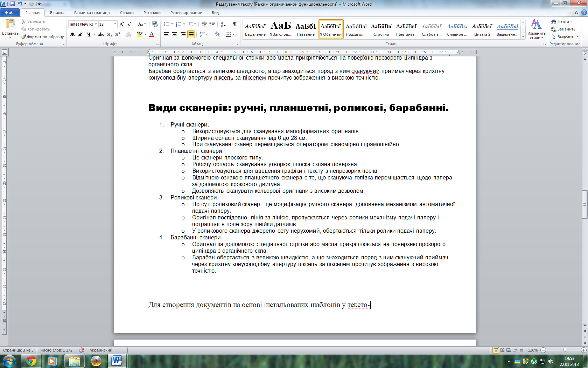Open font name dropdown
This screenshot has height=368, width=588.
pyautogui.click(x=96, y=24)
